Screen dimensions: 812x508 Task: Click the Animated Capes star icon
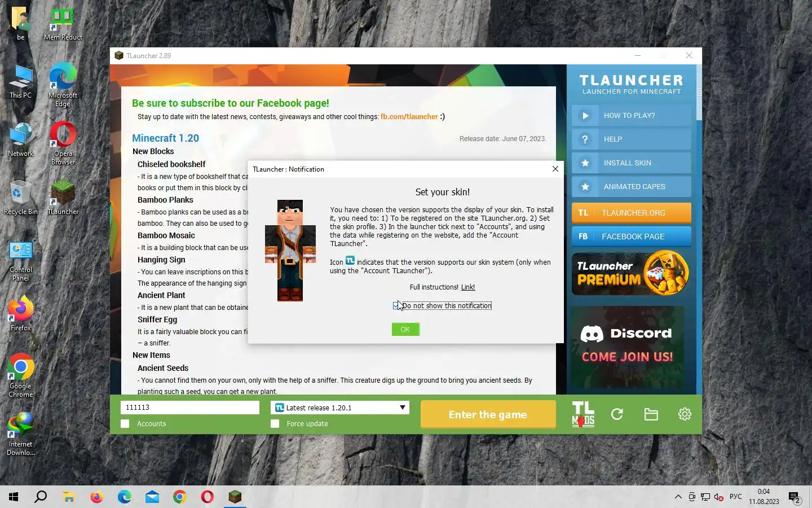(585, 187)
